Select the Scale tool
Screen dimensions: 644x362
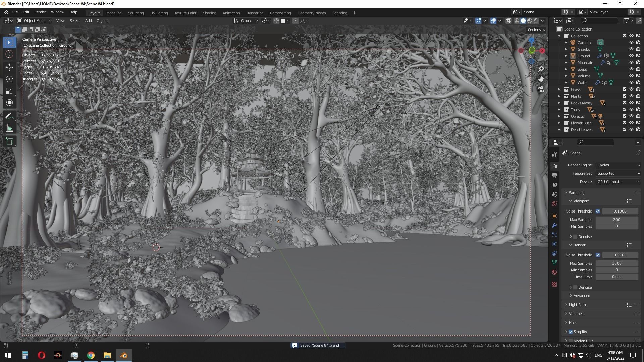[x=9, y=91]
